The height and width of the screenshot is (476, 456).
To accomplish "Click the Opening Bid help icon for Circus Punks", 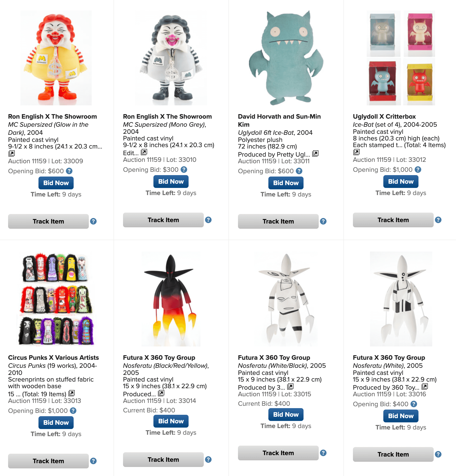I will click(x=73, y=411).
